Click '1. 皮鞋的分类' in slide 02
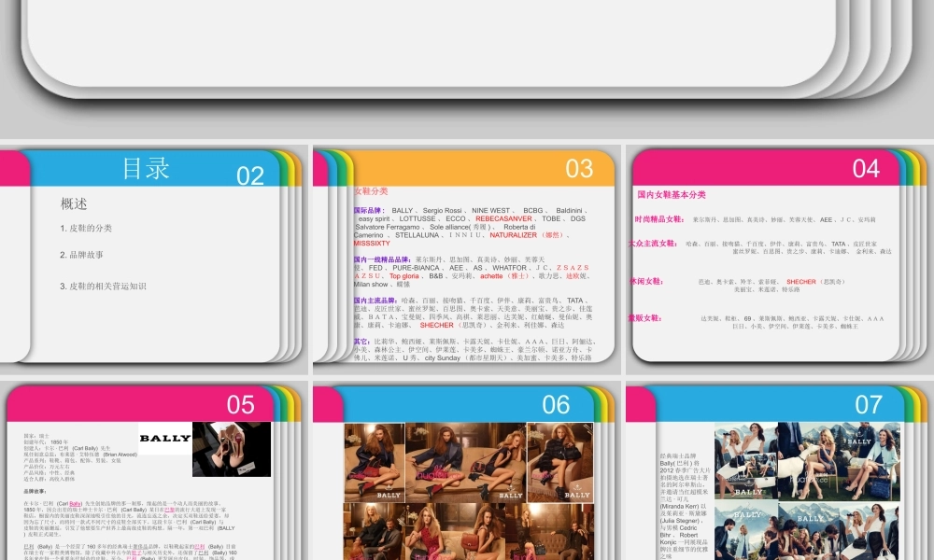This screenshot has height=560, width=934. coord(86,228)
